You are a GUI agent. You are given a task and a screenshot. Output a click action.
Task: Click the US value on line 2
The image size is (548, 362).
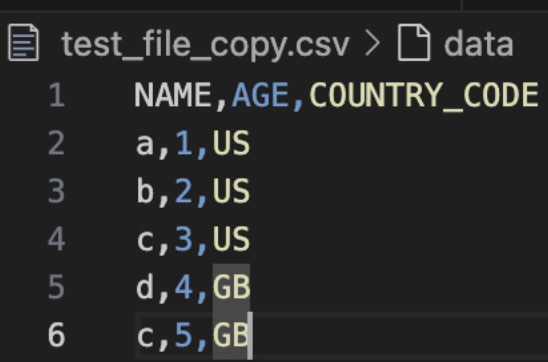tap(231, 143)
